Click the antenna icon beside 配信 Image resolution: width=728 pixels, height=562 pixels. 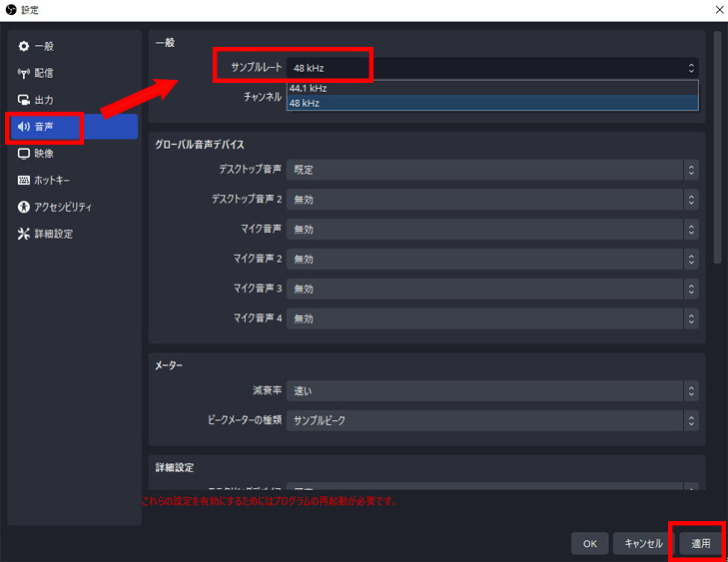click(24, 73)
